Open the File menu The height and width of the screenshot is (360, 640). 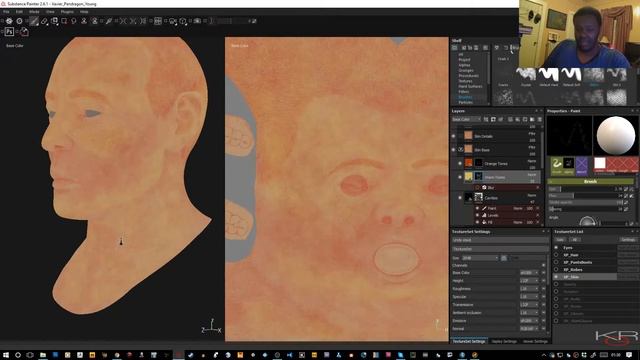[7, 12]
